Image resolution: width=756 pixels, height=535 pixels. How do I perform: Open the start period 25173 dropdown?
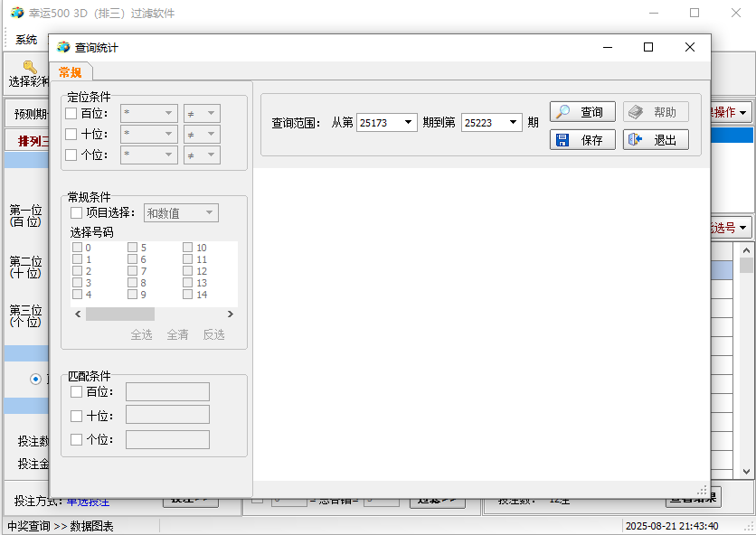click(x=409, y=123)
